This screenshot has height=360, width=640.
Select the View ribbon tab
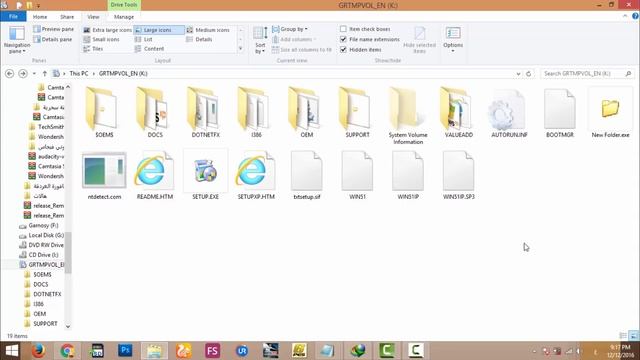[x=93, y=17]
